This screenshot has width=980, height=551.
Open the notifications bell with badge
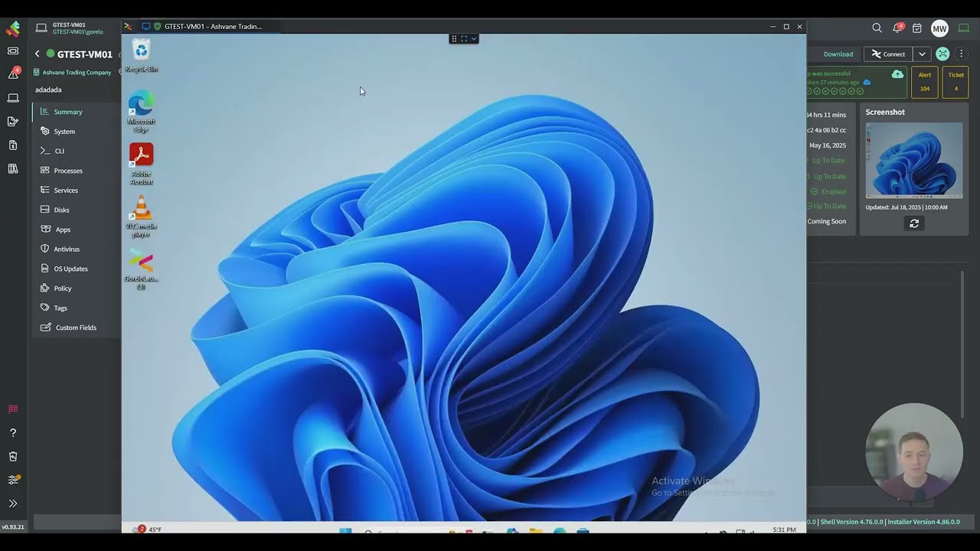[x=897, y=28]
